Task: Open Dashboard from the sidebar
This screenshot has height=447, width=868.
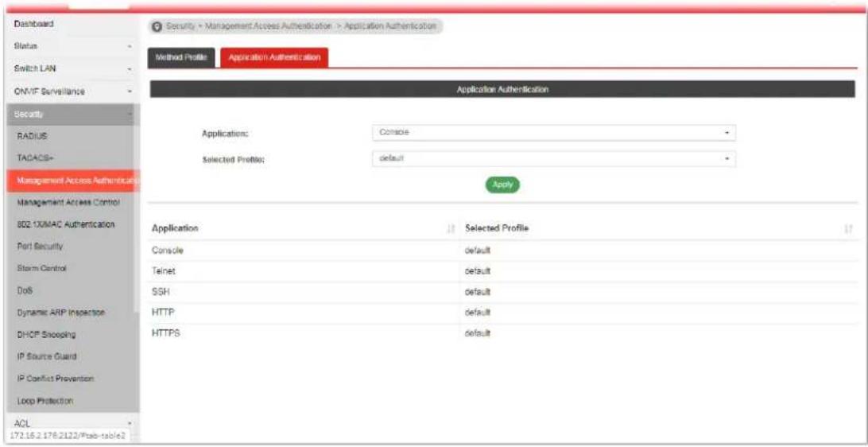Action: (x=34, y=25)
